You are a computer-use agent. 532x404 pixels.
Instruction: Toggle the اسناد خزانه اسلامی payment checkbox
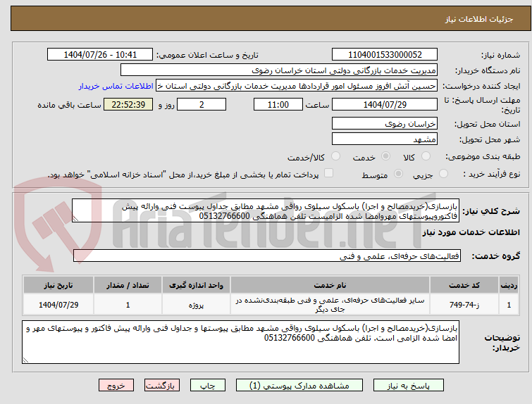click(x=328, y=173)
